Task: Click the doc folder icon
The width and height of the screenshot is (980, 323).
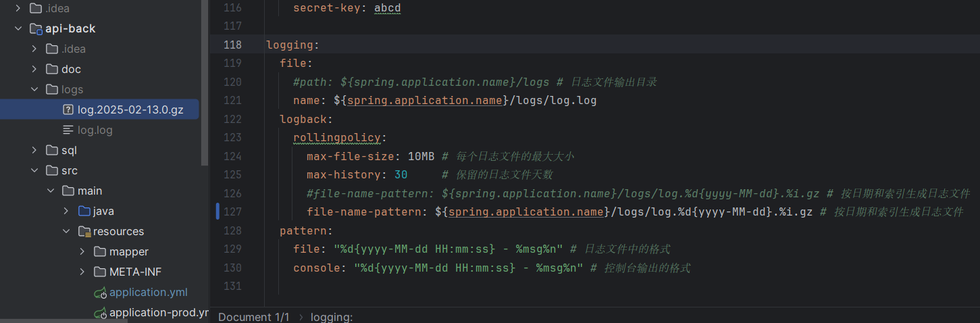Action: pyautogui.click(x=52, y=69)
